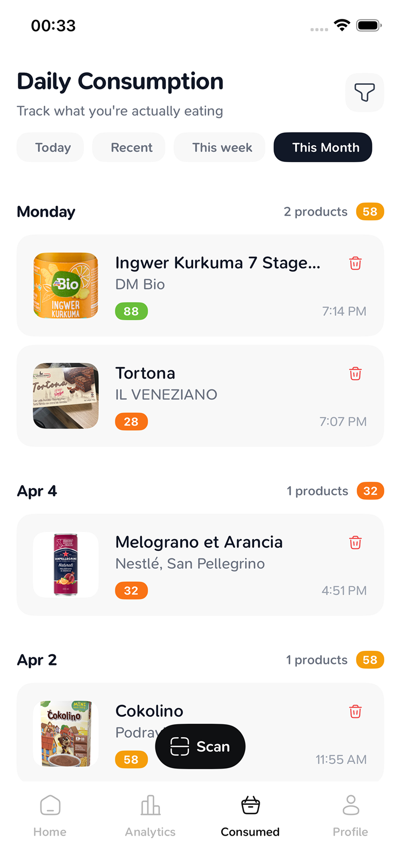Open the Cokolino product thumbnail
Screen dimensions: 401x868
pos(66,734)
